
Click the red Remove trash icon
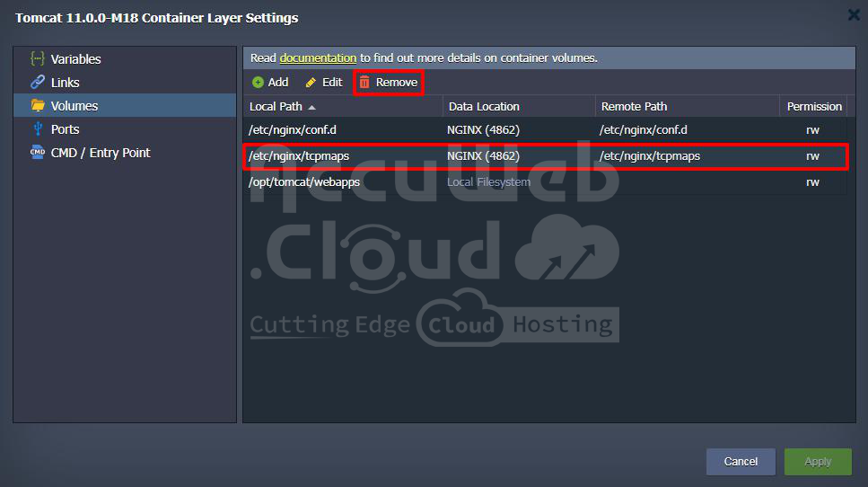click(x=364, y=83)
